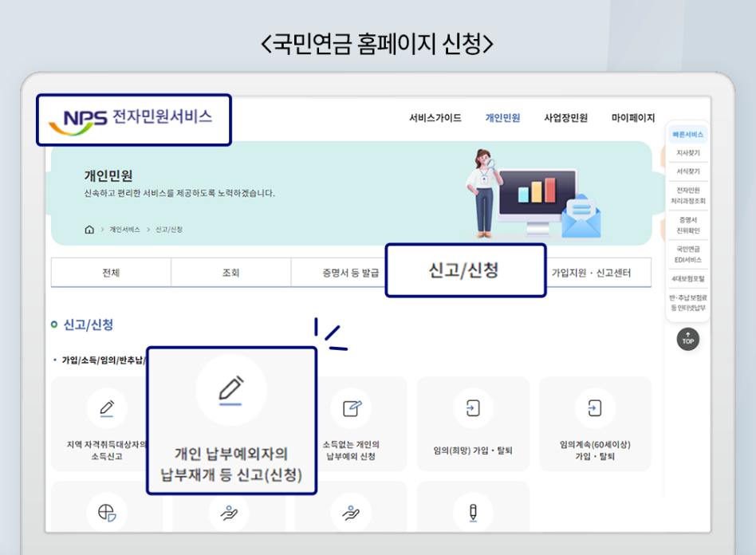Image resolution: width=756 pixels, height=555 pixels.
Task: Open 증명서 진위확인 quick link
Action: click(x=688, y=225)
